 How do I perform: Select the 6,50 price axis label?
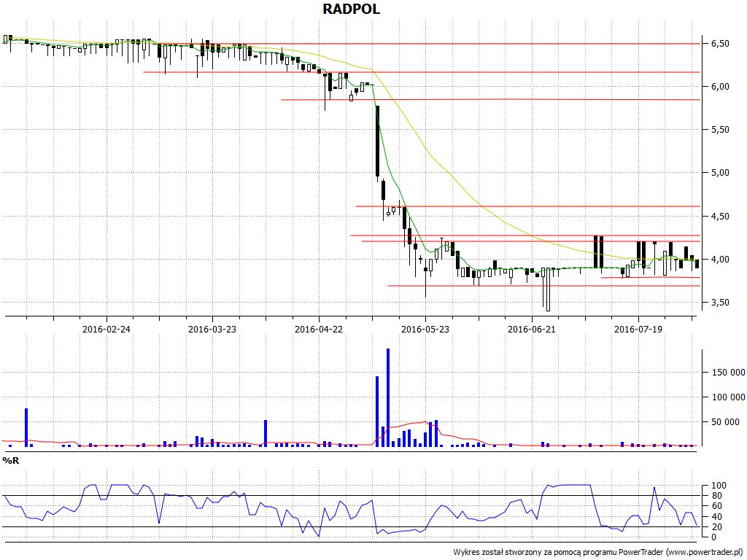coord(720,43)
